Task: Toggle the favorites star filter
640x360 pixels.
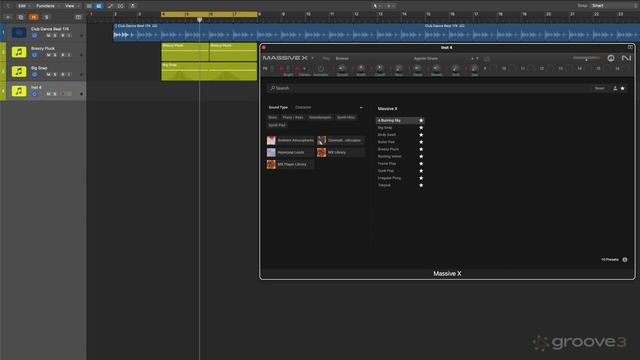Action: 622,88
